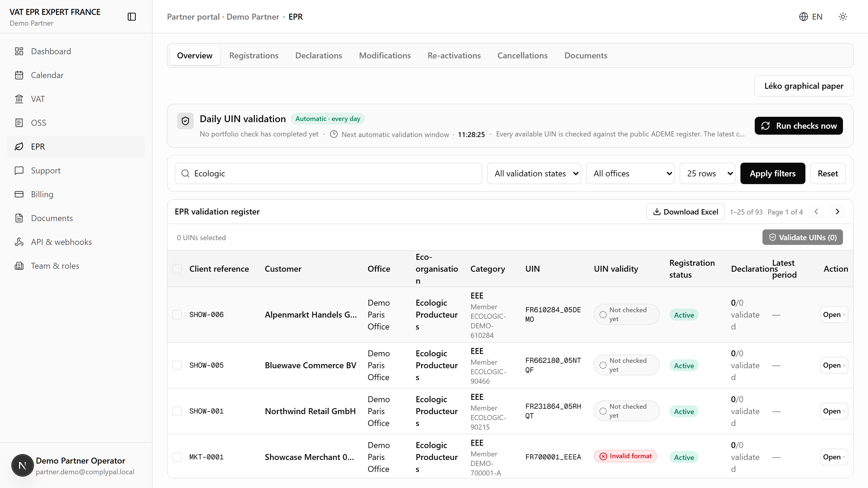Click the clock icon next to validation window
The height and width of the screenshot is (488, 868).
334,134
